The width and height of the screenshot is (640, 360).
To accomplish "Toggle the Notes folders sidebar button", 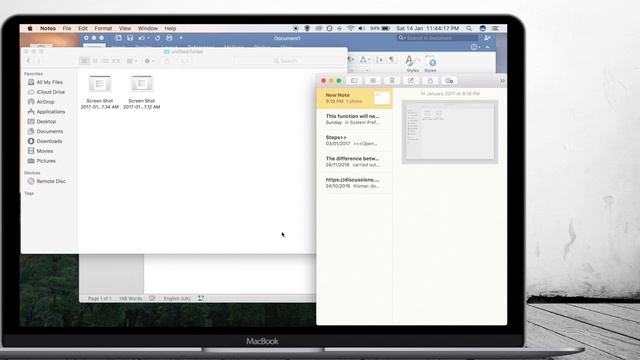I will (354, 81).
